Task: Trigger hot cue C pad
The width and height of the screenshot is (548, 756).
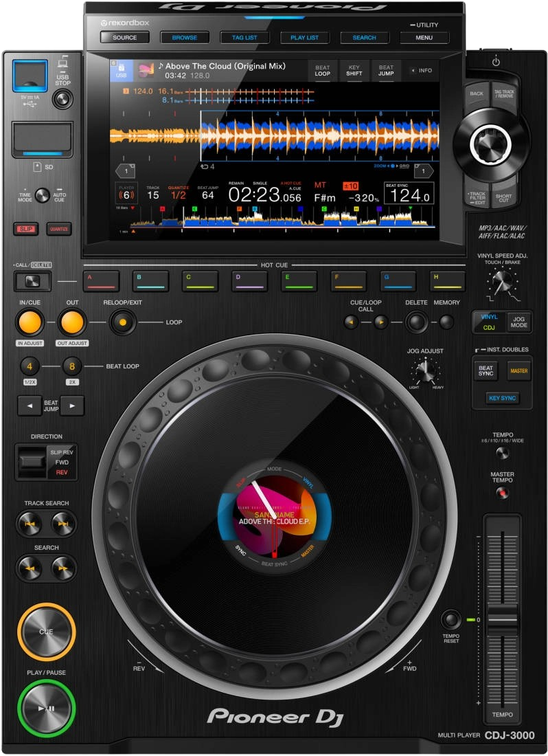Action: (201, 281)
